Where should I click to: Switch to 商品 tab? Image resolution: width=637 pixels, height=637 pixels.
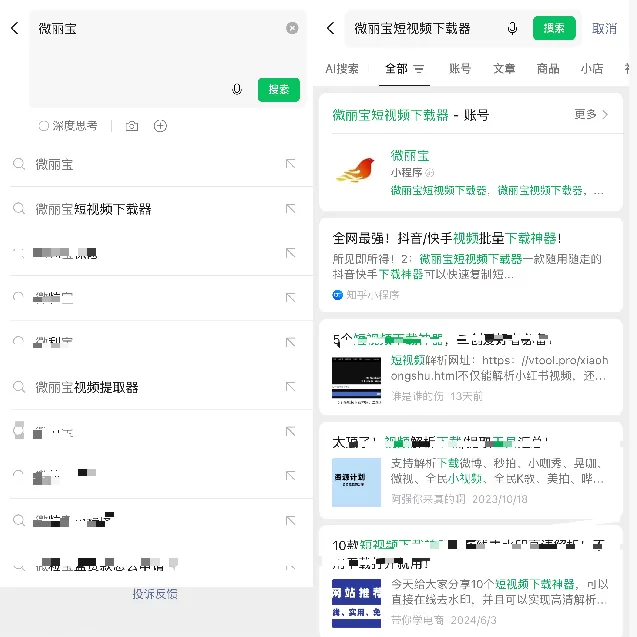point(548,69)
